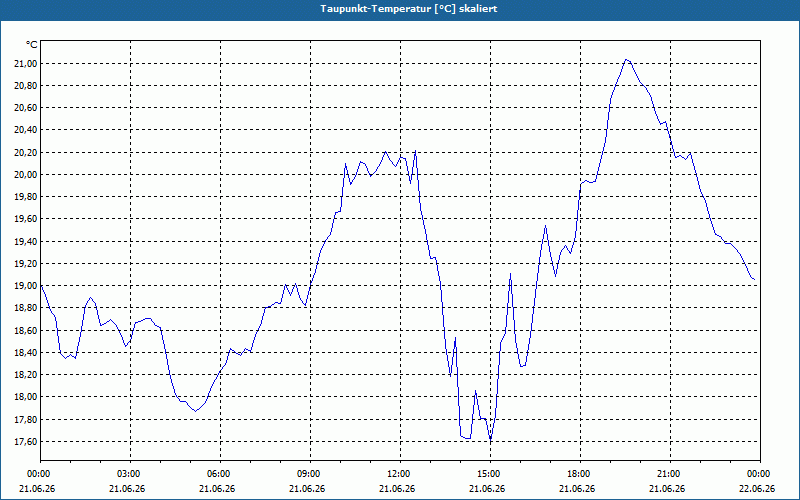The height and width of the screenshot is (500, 800).
Task: Click the 03:00 time label
Action: (130, 474)
